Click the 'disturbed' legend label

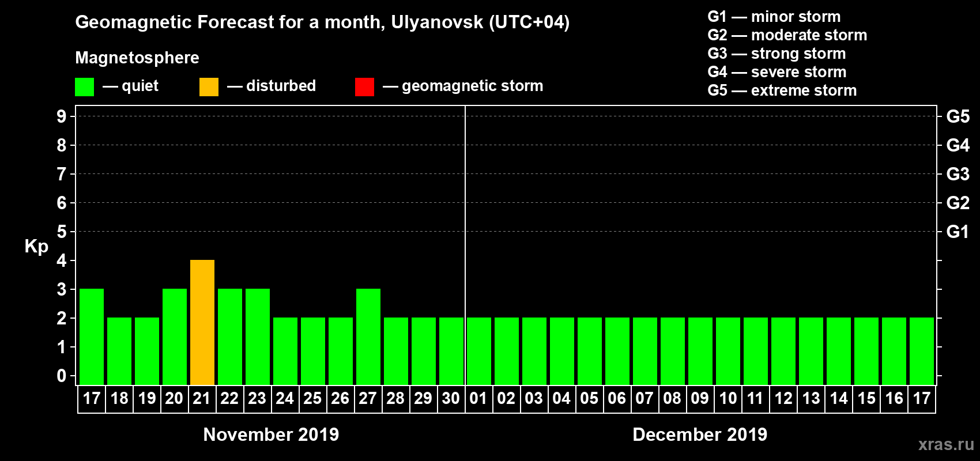coord(281,86)
